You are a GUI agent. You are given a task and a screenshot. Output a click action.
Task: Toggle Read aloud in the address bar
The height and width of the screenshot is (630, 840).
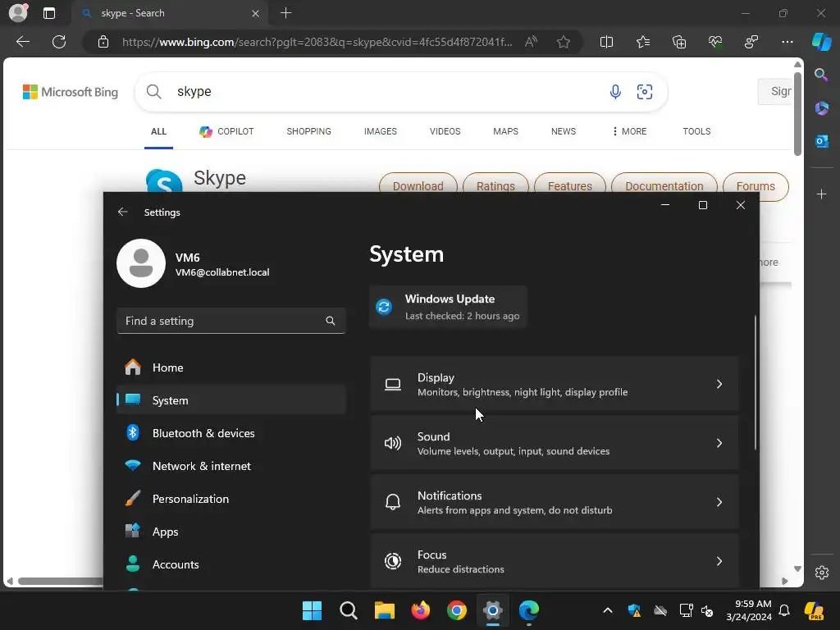(x=531, y=42)
